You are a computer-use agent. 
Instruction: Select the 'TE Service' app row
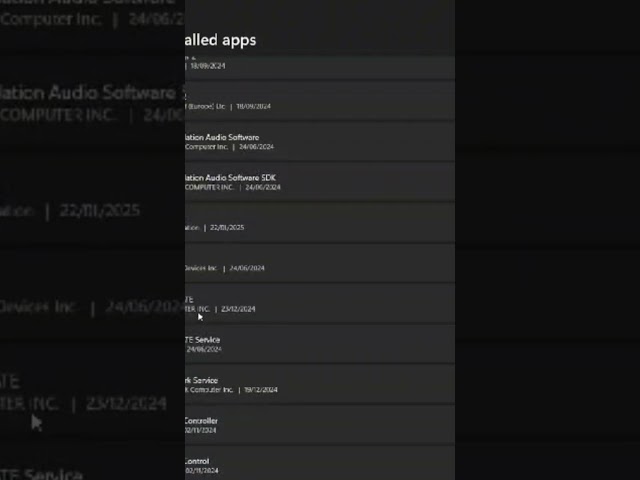pyautogui.click(x=320, y=343)
